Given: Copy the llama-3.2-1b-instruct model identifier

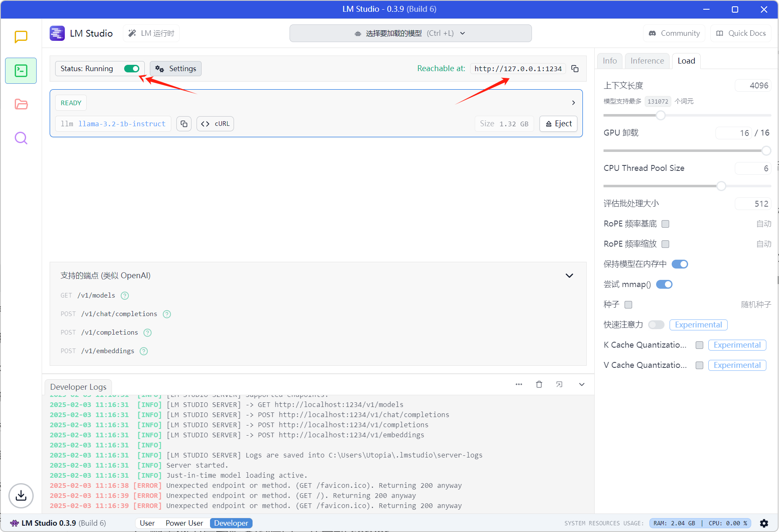Looking at the screenshot, I should [x=184, y=124].
